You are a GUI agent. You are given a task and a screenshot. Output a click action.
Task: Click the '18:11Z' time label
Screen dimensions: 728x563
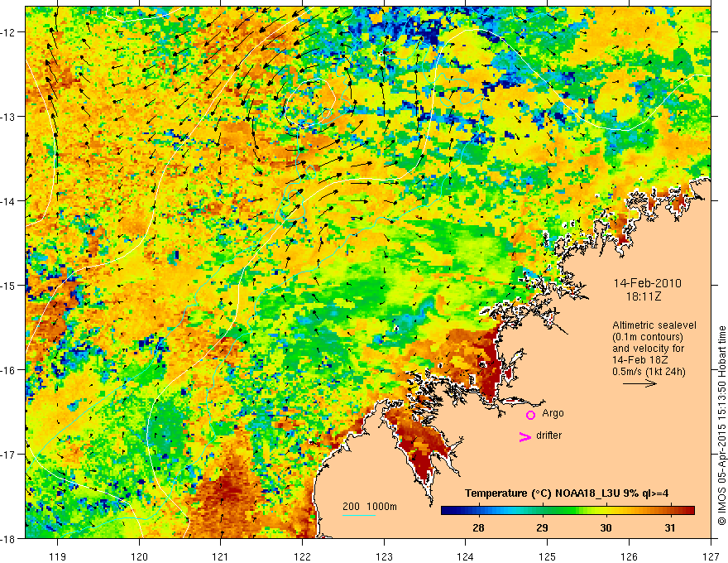click(x=643, y=296)
